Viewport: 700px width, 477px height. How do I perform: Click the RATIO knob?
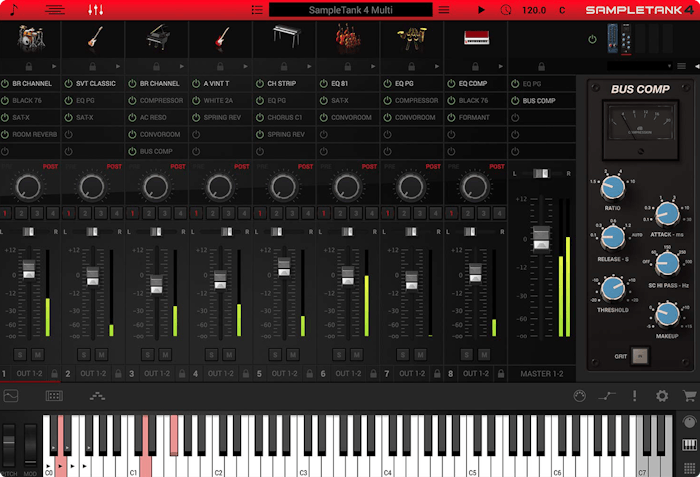pos(612,187)
